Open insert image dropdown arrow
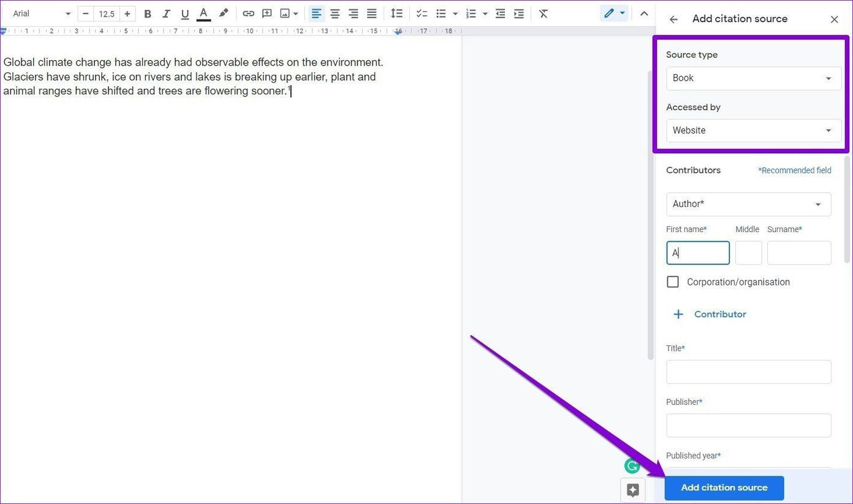 click(x=296, y=13)
